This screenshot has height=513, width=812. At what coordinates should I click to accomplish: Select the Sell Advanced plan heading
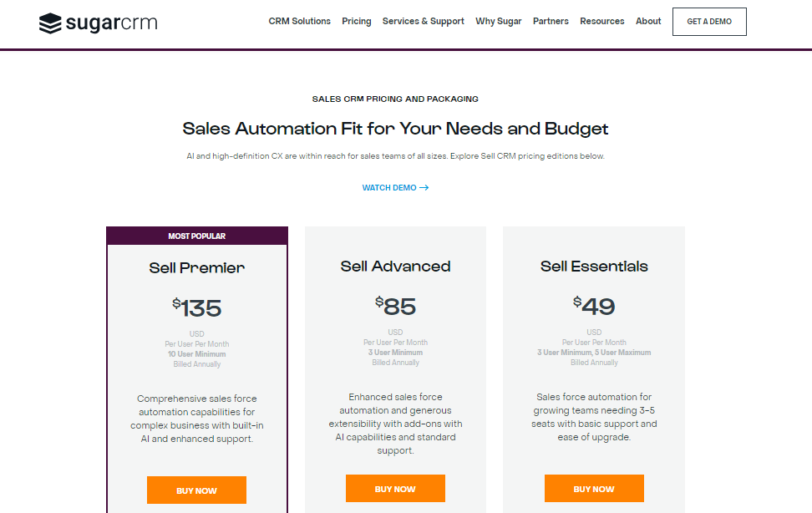pos(395,267)
